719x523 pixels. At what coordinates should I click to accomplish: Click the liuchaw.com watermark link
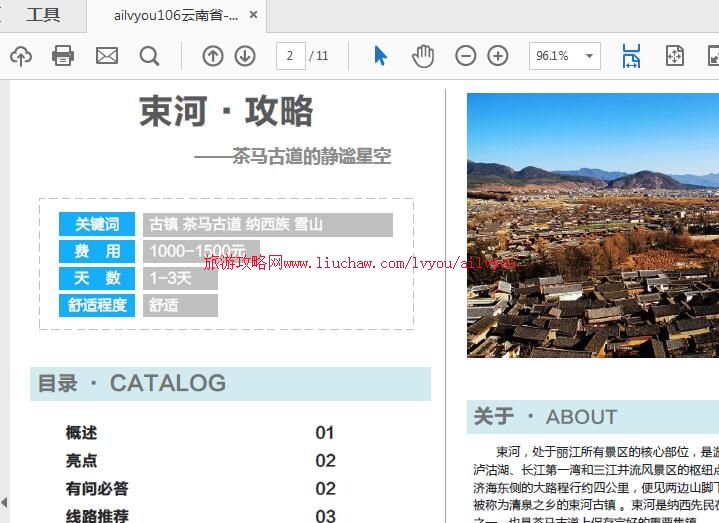tap(360, 263)
